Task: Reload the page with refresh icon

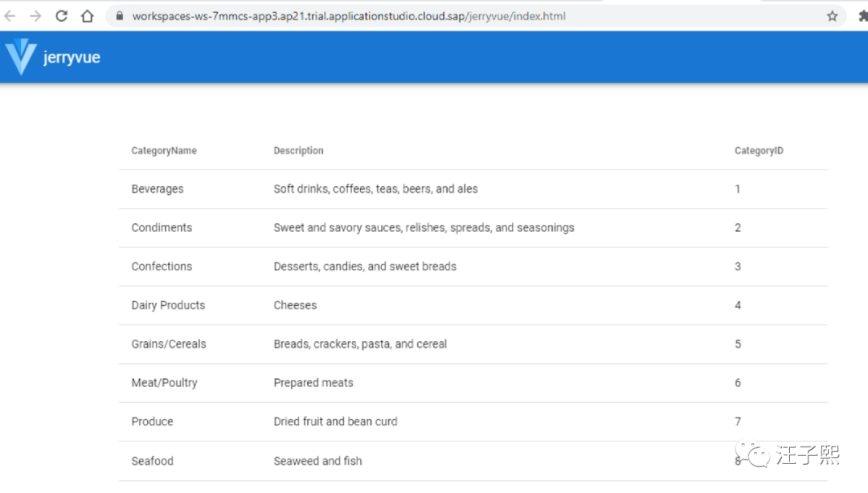Action: pos(62,16)
